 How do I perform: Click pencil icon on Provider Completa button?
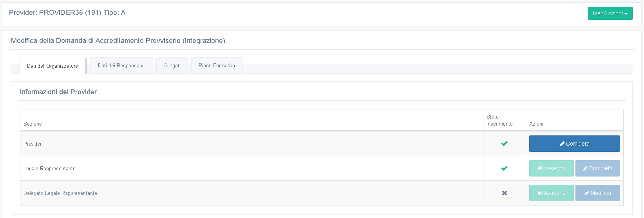point(562,144)
